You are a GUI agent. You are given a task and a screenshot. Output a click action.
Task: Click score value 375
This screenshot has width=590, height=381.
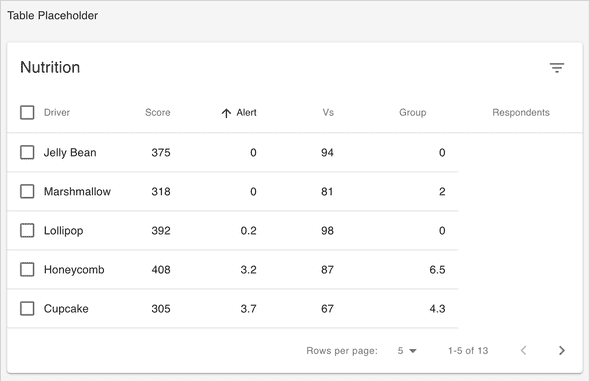point(161,152)
